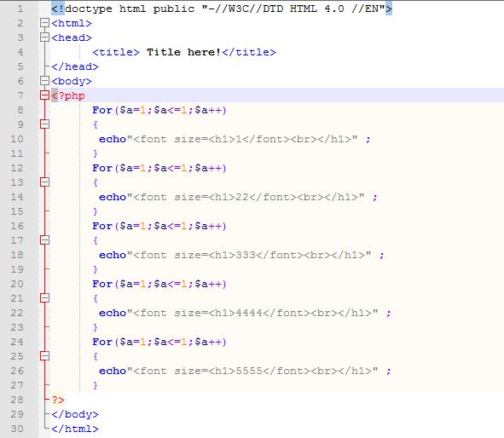Image resolution: width=504 pixels, height=438 pixels.
Task: Click the <?php opening tag
Action: pyautogui.click(x=68, y=95)
